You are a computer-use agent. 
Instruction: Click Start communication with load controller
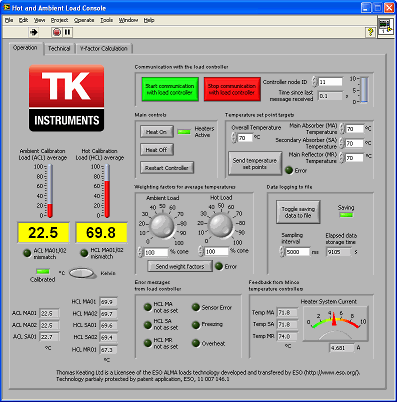(x=170, y=89)
